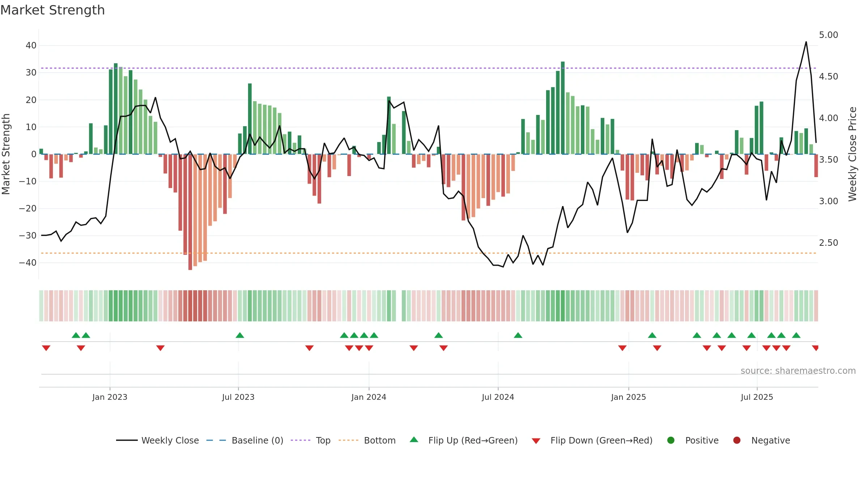This screenshot has height=488, width=868.
Task: Toggle the Flip Down (Green→Red) legend entry
Action: click(x=592, y=440)
